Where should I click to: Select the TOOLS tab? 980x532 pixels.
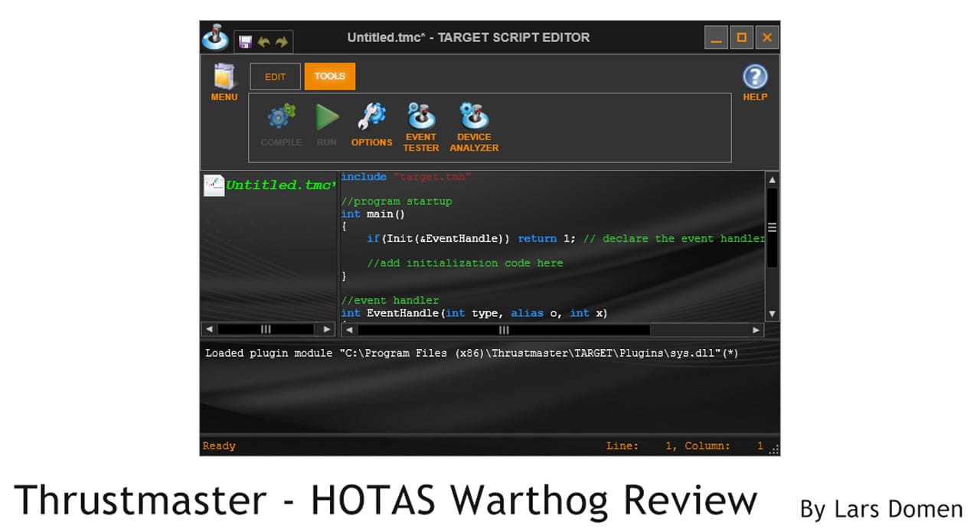pyautogui.click(x=329, y=77)
